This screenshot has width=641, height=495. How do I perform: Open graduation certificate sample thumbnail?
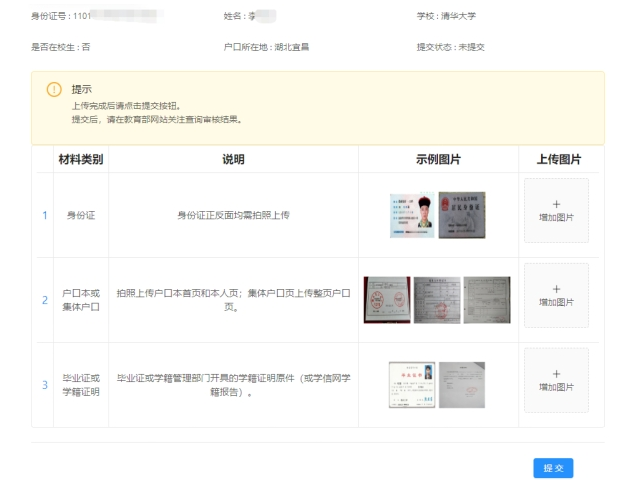pos(412,385)
